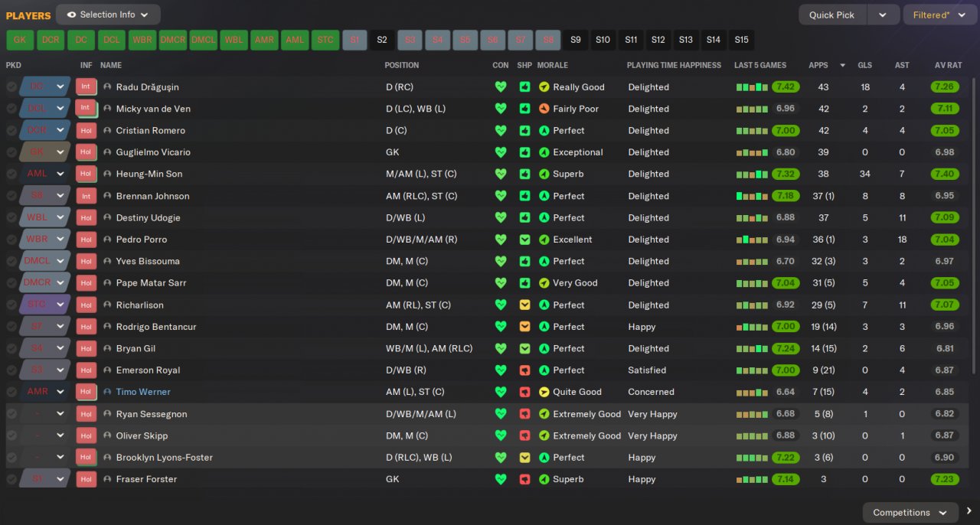The image size is (980, 525).
Task: Click Emerson Royal's red sharpness icon
Action: point(524,370)
